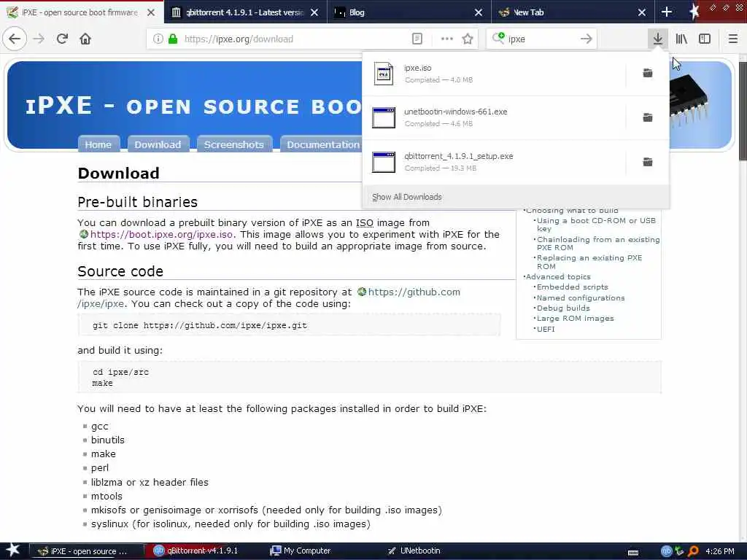Open 'Debug builds' contents link
Viewport: 747px width, 560px height.
tap(563, 308)
